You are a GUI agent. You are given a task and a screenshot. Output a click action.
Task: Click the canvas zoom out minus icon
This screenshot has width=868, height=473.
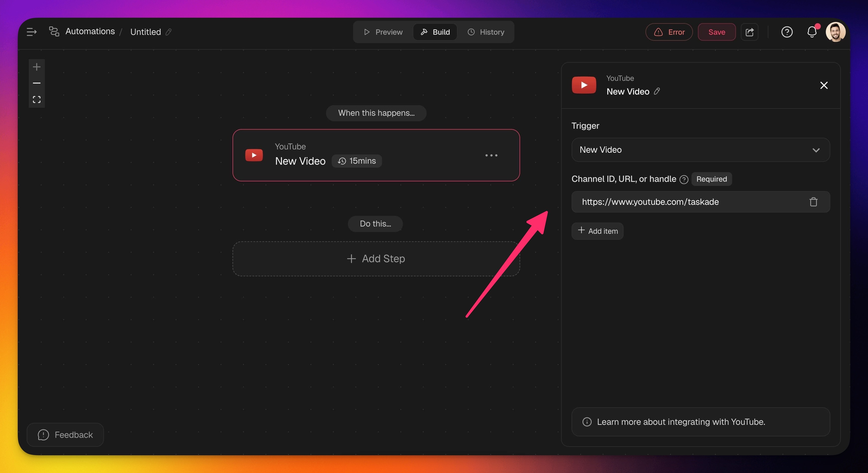point(37,83)
